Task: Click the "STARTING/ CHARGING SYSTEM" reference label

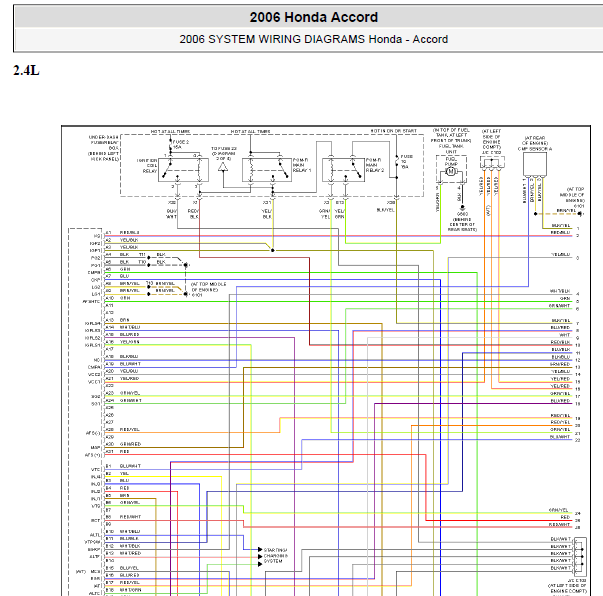Action: click(275, 556)
